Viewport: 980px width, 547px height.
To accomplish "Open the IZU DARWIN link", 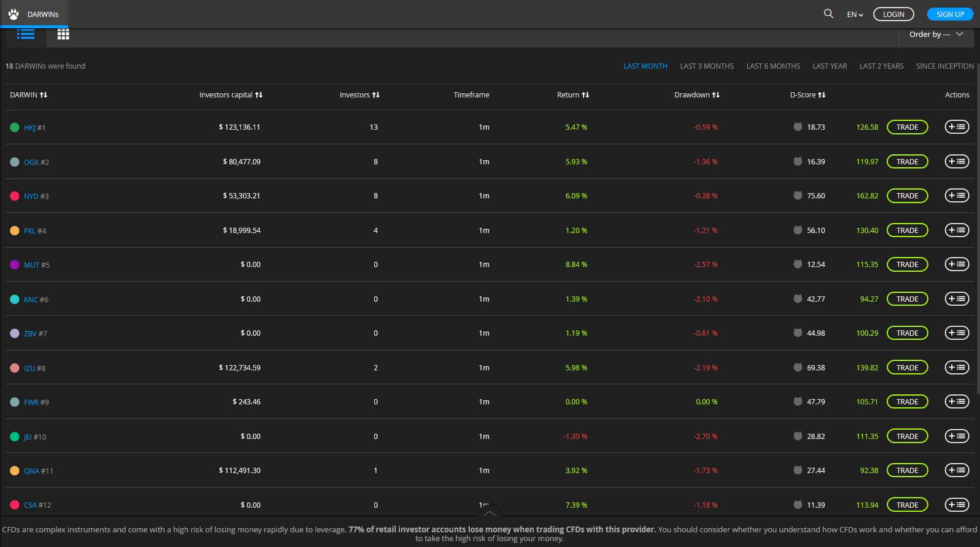I will click(29, 369).
